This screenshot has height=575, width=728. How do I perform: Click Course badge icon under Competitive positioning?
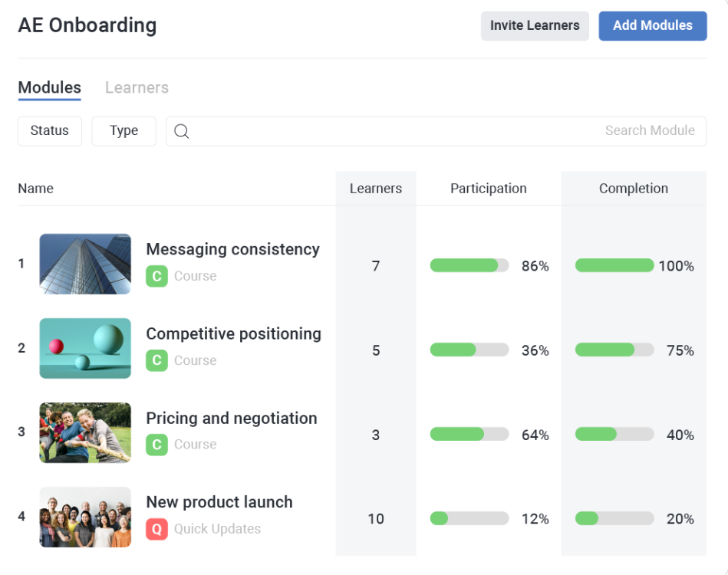tap(156, 360)
